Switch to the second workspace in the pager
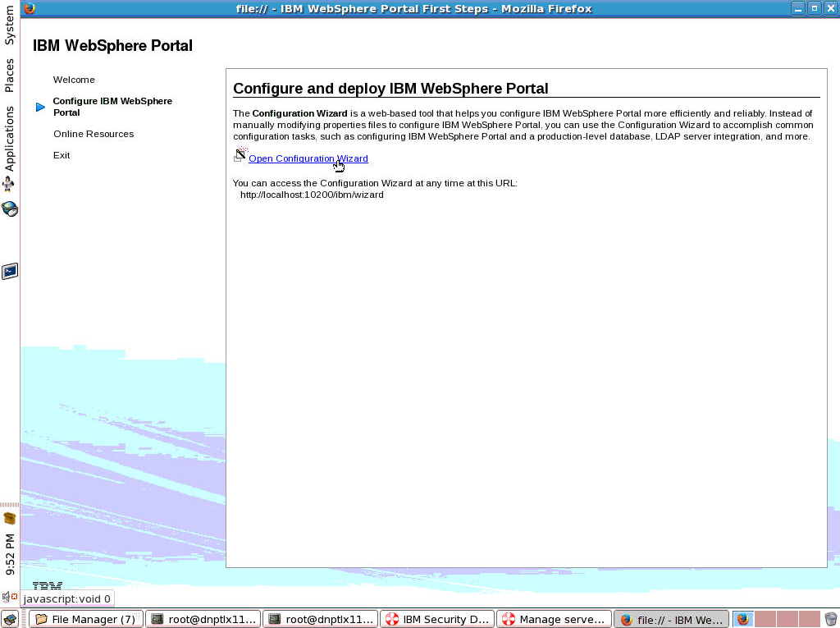Viewport: 840px width, 628px height. click(x=765, y=620)
